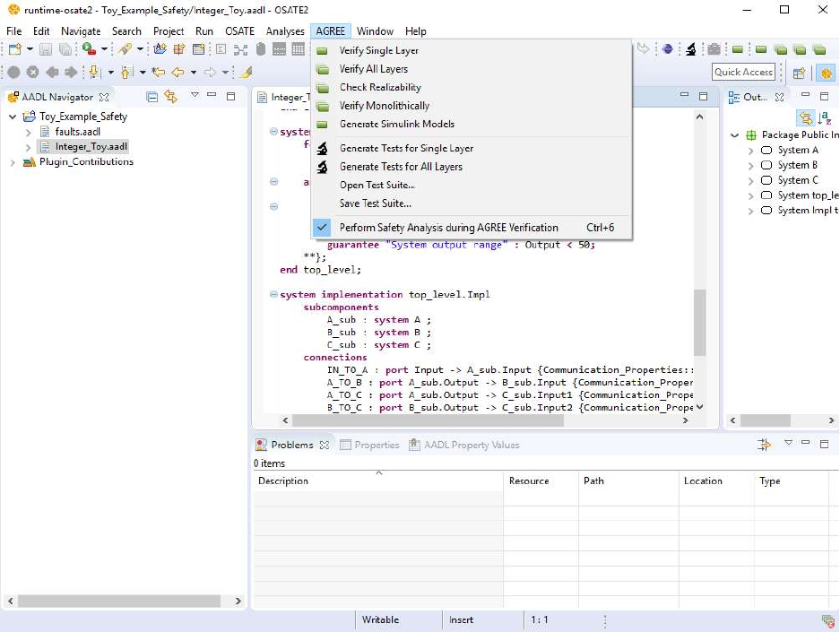Select Verify All Layers menu entry
The image size is (840, 632).
(x=373, y=69)
